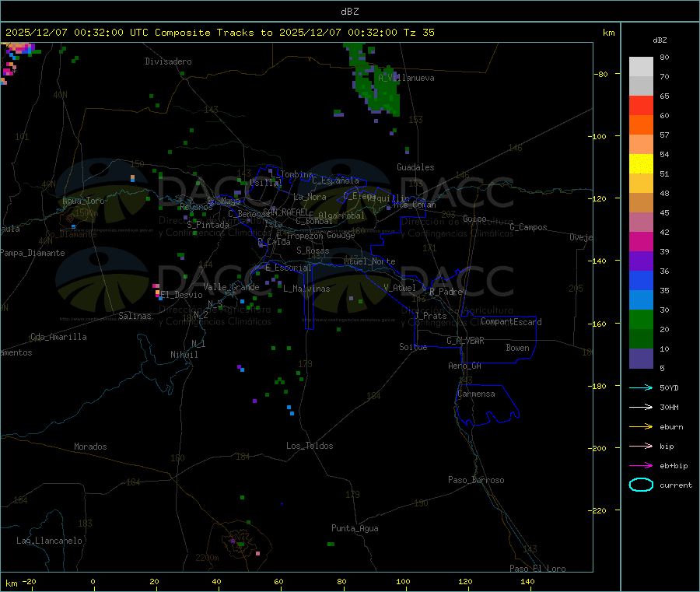Image resolution: width=700 pixels, height=592 pixels.
Task: Select the magenta 39–42 dBZ color swatch
Action: coord(641,241)
